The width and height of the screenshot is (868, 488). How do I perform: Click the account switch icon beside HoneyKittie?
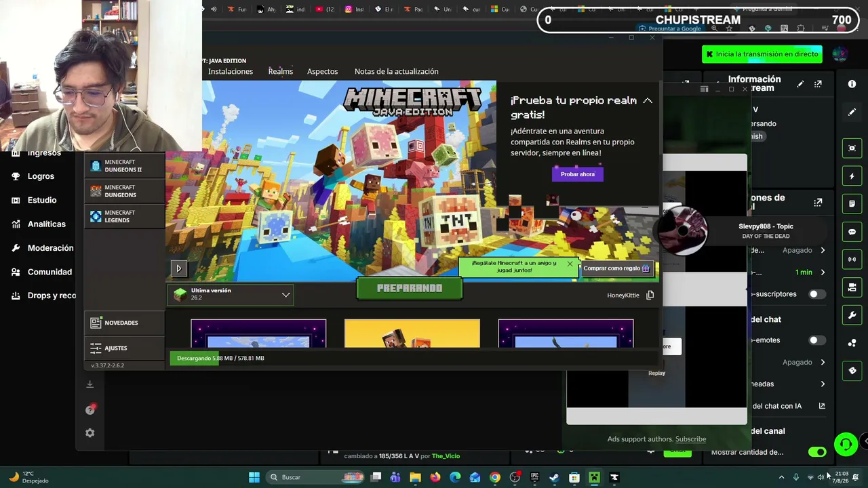click(650, 295)
